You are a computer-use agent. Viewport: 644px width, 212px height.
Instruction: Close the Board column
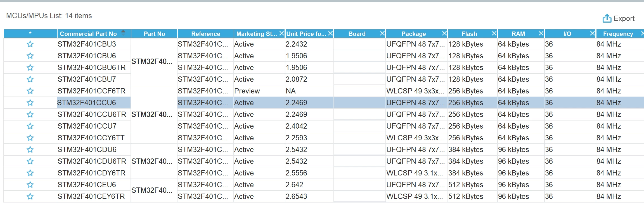point(382,33)
